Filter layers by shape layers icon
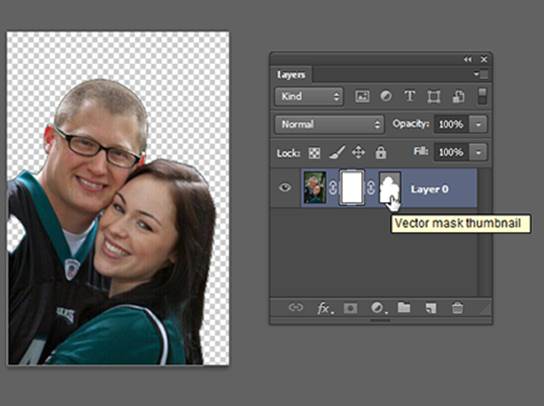544x406 pixels. [434, 96]
